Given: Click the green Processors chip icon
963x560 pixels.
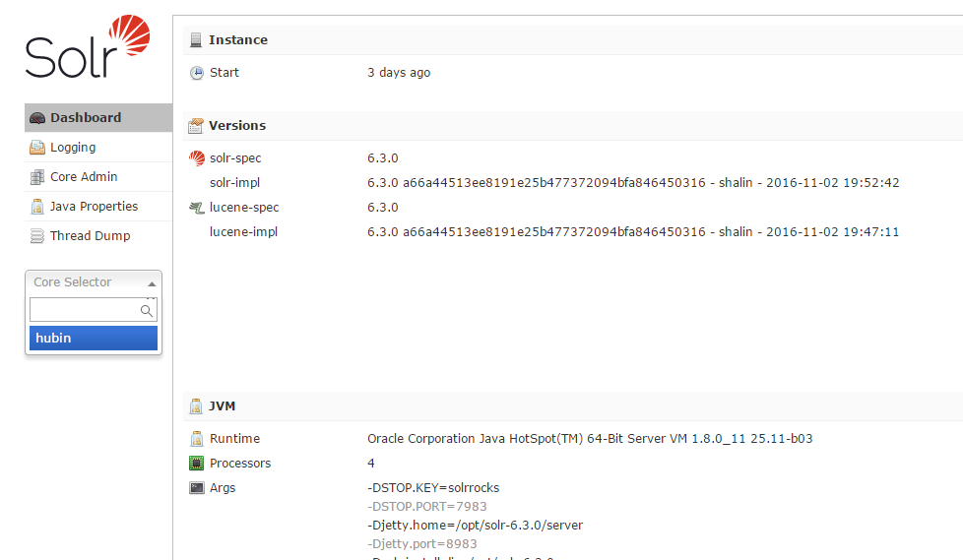Looking at the screenshot, I should (x=197, y=464).
